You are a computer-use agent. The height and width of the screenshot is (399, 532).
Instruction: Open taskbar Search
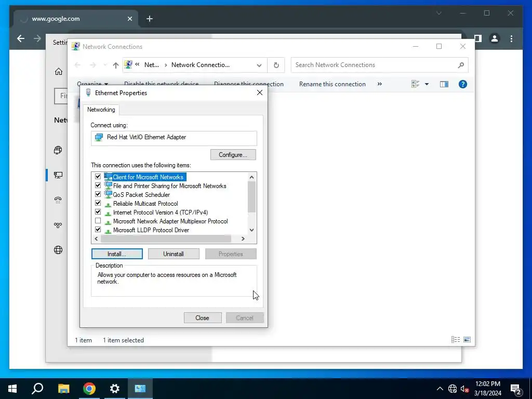37,389
